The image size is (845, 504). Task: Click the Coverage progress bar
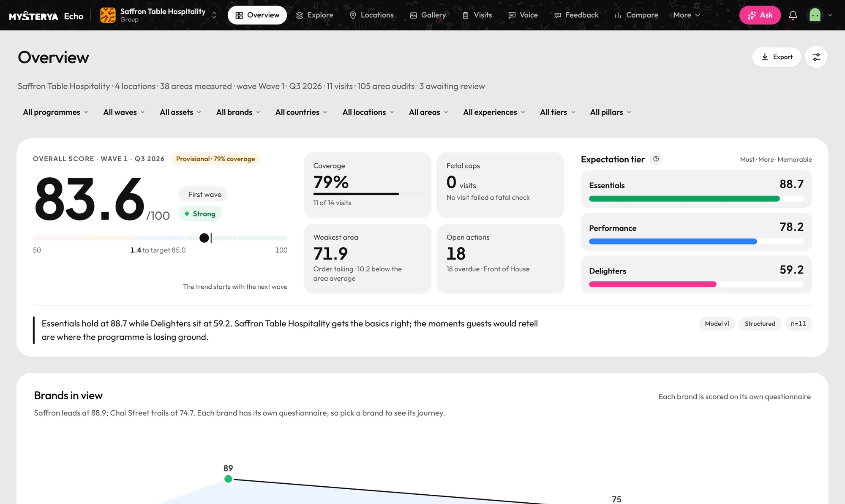click(368, 194)
